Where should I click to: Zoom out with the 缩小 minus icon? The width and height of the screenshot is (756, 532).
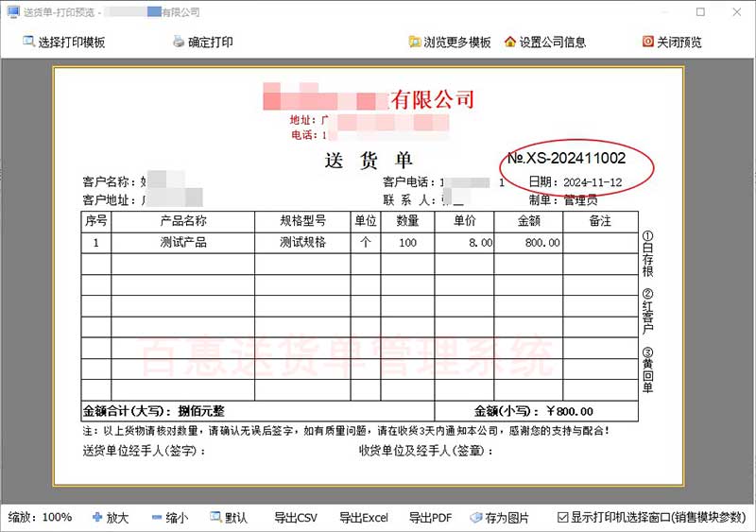[156, 518]
